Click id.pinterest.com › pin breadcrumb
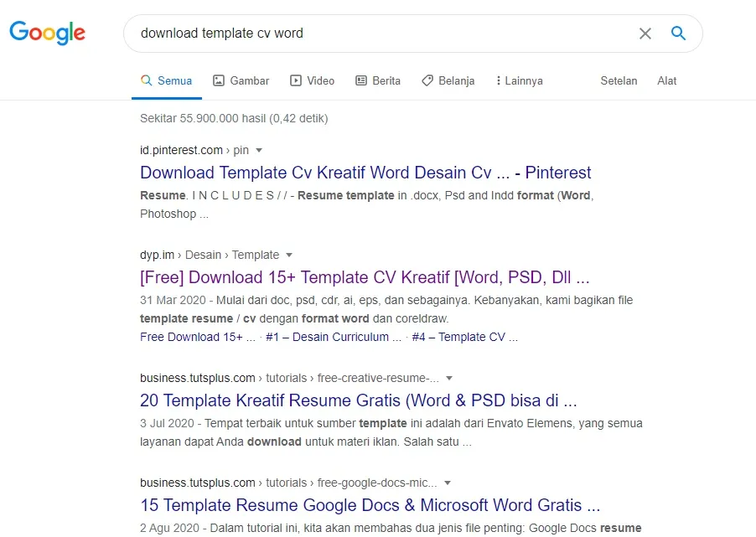The image size is (756, 537). [x=194, y=151]
